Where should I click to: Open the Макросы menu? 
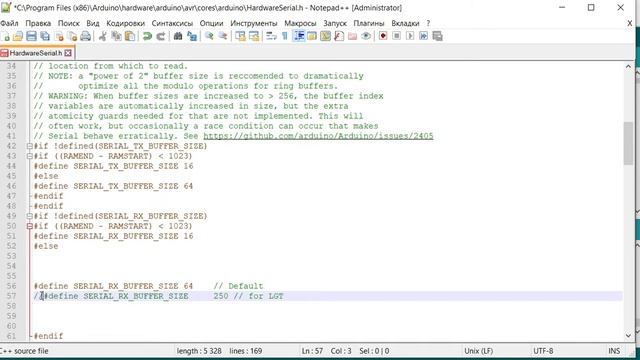(300, 23)
